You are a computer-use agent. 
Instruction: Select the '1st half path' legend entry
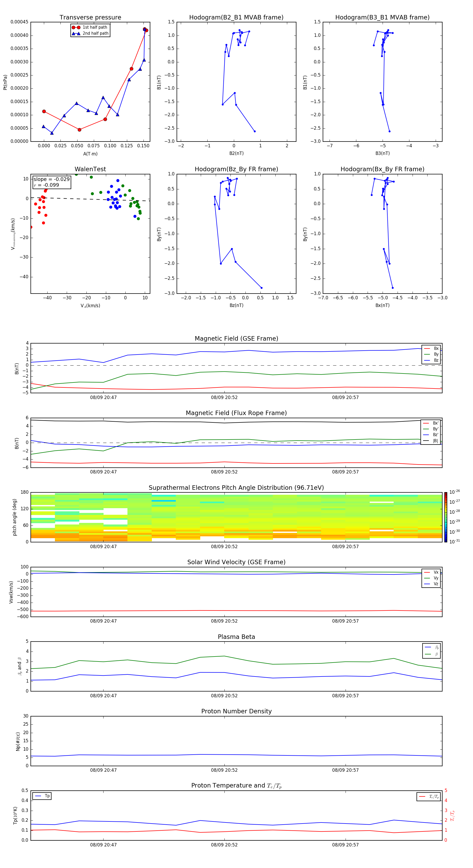(x=90, y=27)
